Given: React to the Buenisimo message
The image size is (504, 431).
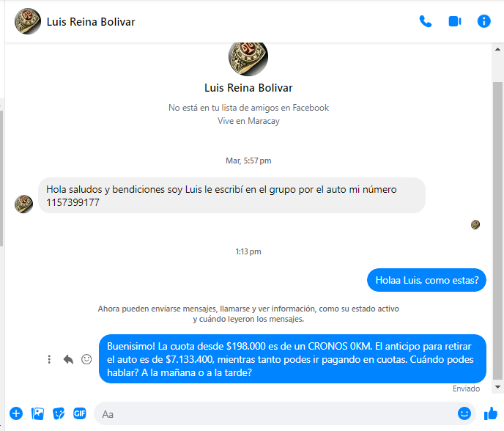Looking at the screenshot, I should coord(86,359).
